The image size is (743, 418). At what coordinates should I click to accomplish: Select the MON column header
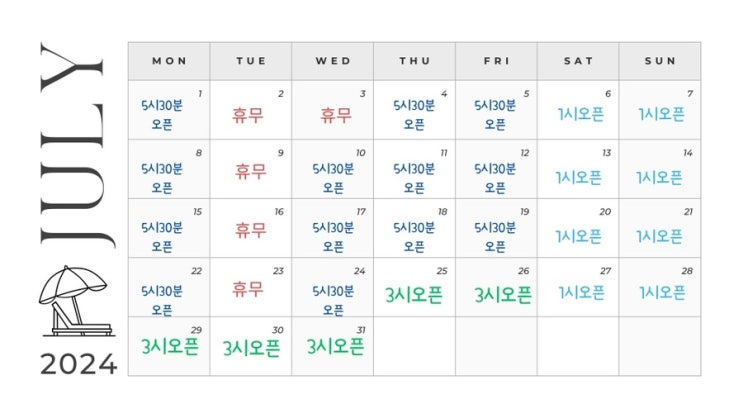pyautogui.click(x=169, y=61)
